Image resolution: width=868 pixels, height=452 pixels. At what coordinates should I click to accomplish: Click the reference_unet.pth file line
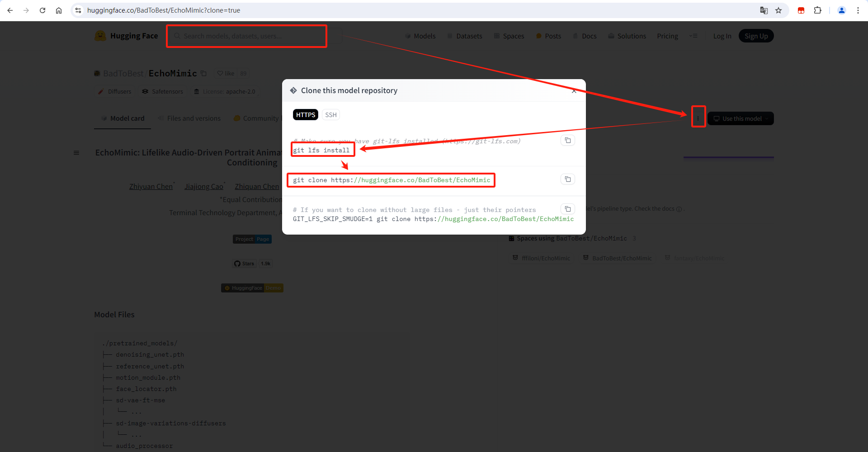pyautogui.click(x=150, y=367)
